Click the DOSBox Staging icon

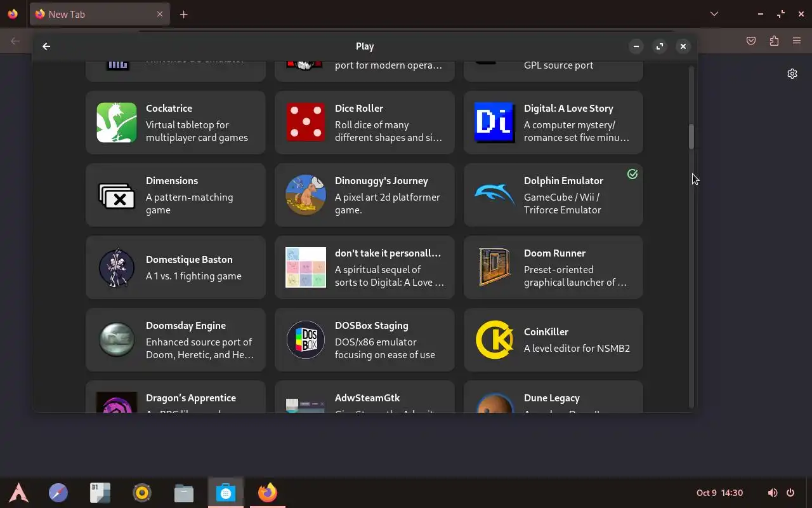306,340
